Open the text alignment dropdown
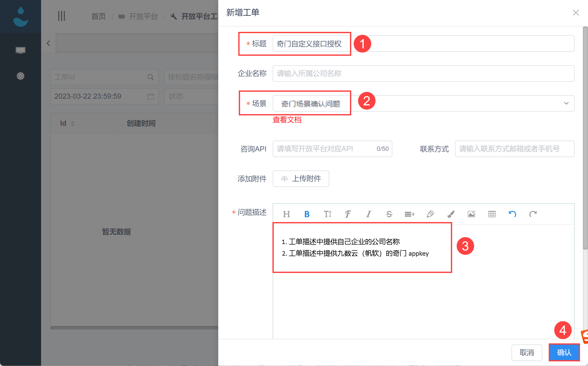This screenshot has width=588, height=366. click(x=410, y=214)
